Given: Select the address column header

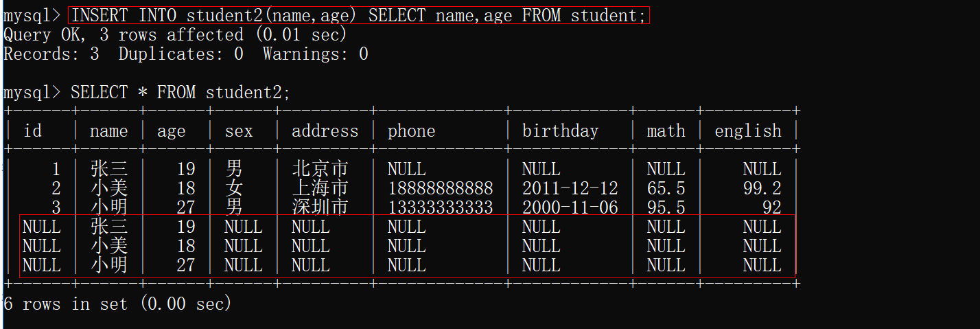Looking at the screenshot, I should click(x=325, y=131).
